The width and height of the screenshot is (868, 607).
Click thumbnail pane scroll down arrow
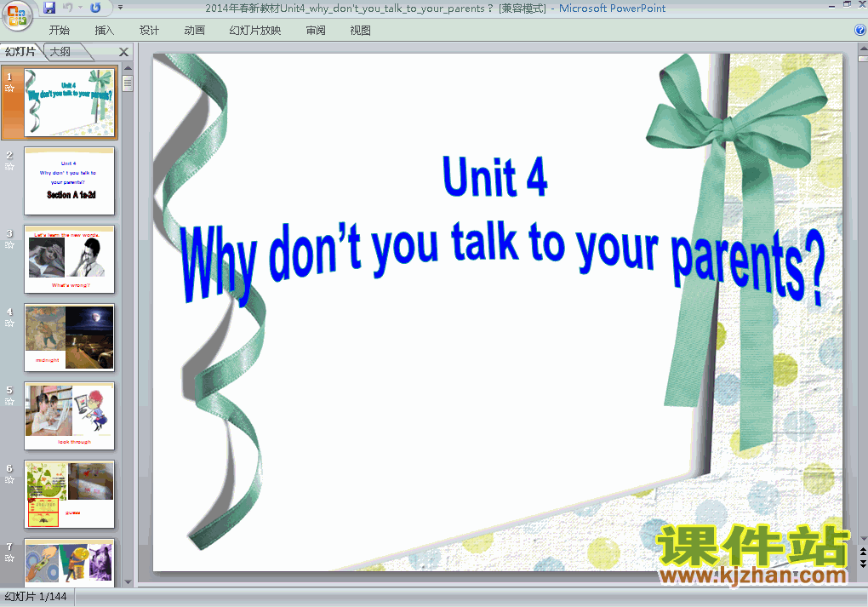tap(128, 582)
